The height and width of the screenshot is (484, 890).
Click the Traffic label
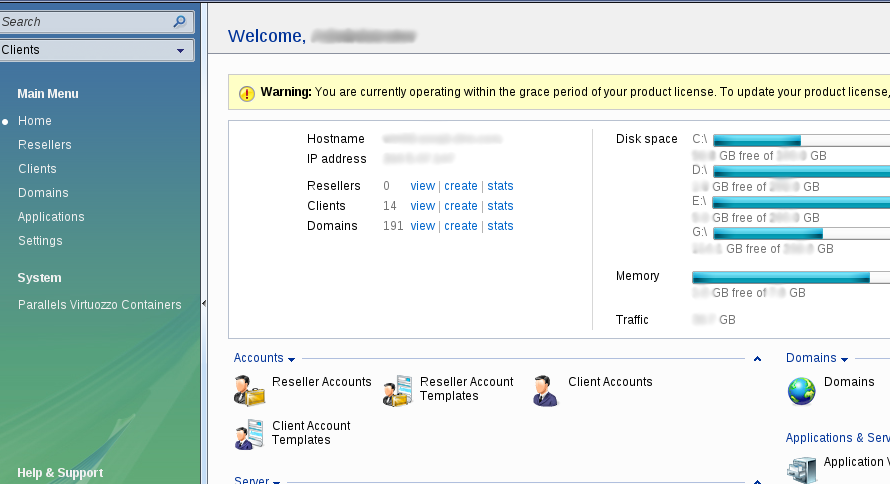[x=632, y=320]
